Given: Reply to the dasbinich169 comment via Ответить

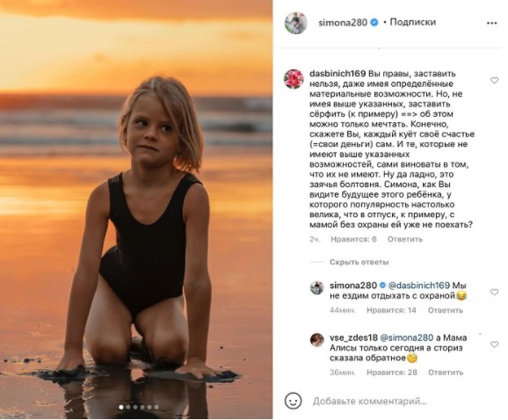Looking at the screenshot, I should point(405,239).
